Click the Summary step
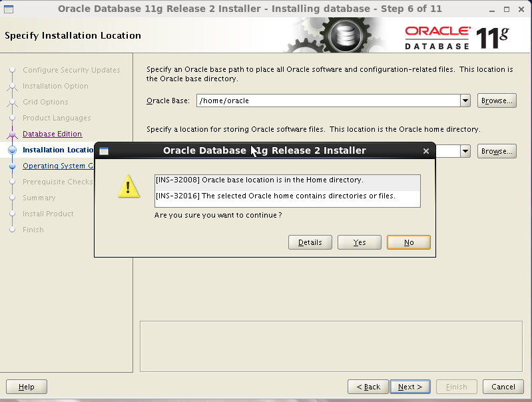 pos(39,198)
